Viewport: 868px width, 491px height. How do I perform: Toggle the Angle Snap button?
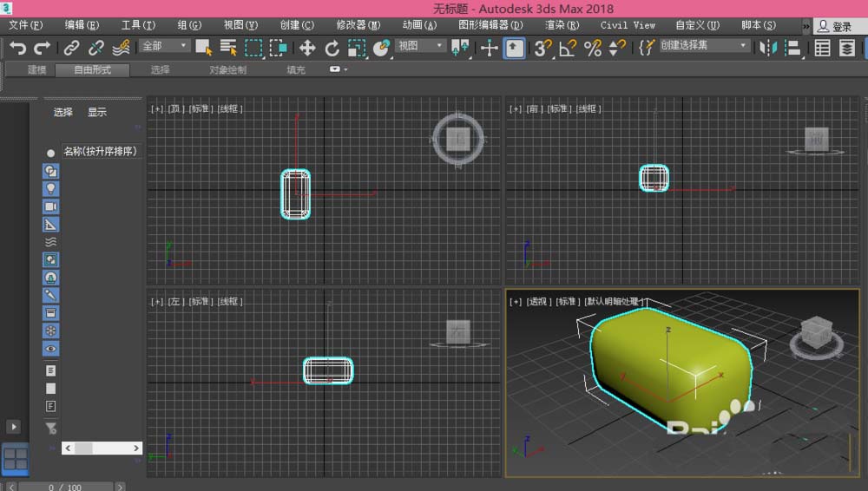tap(568, 49)
